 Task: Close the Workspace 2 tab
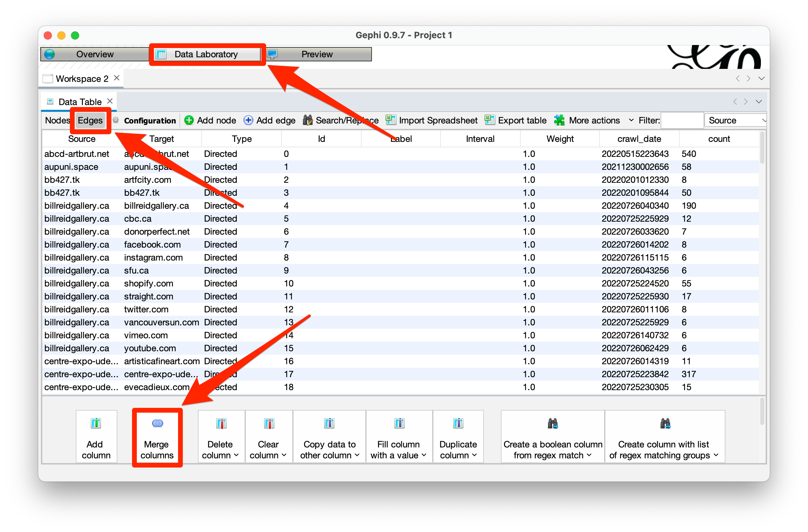point(117,78)
